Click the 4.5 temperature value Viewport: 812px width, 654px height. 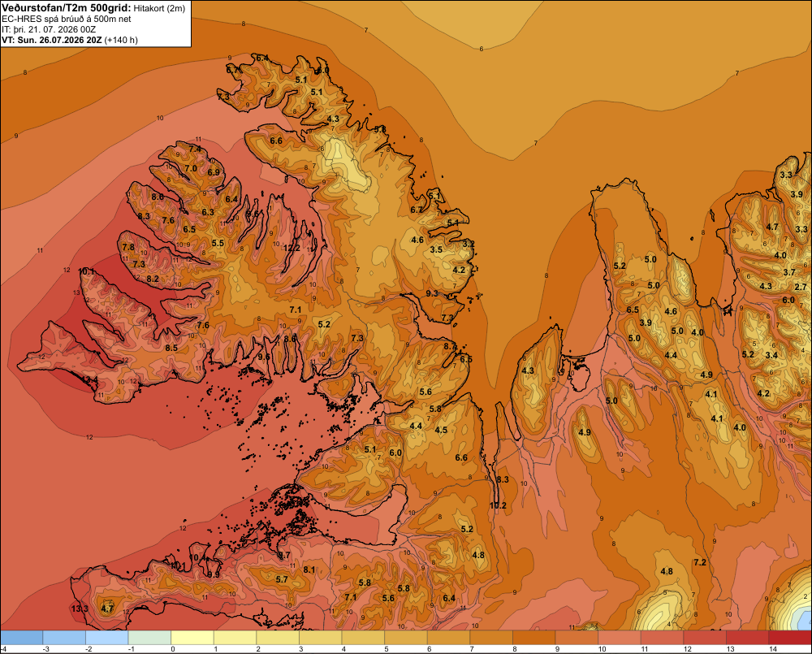pyautogui.click(x=441, y=430)
